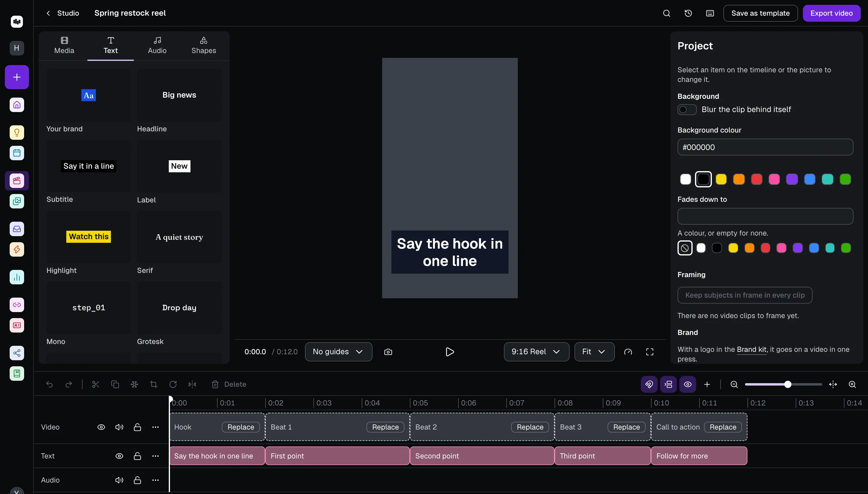Click the duplicate clip icon
This screenshot has height=494, width=868.
(x=115, y=384)
